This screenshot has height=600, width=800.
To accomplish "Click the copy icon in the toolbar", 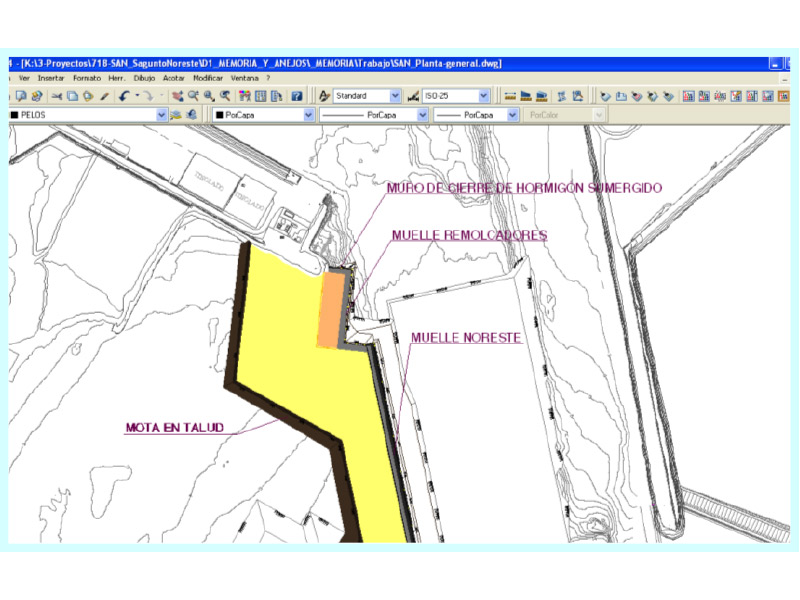I will (72, 96).
